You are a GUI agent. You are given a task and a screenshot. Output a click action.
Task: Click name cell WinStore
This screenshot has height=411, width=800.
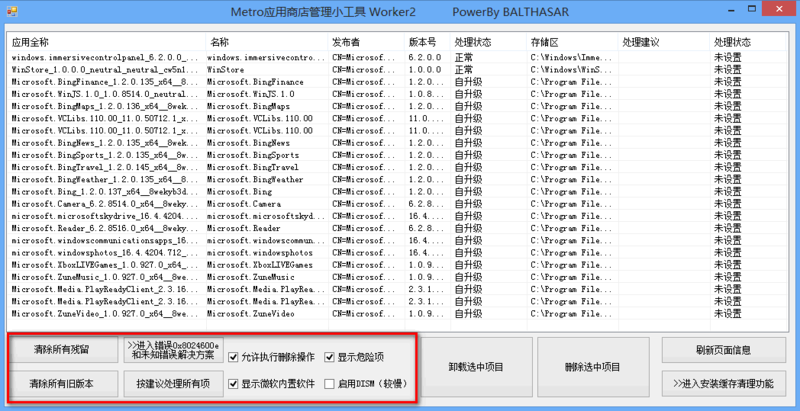pos(226,69)
